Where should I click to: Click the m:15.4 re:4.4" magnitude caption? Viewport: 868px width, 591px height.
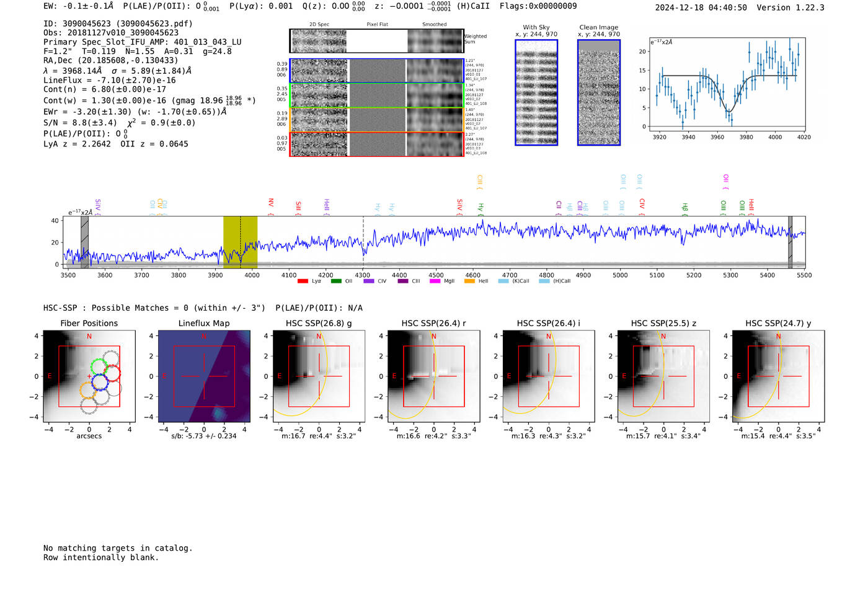779,436
